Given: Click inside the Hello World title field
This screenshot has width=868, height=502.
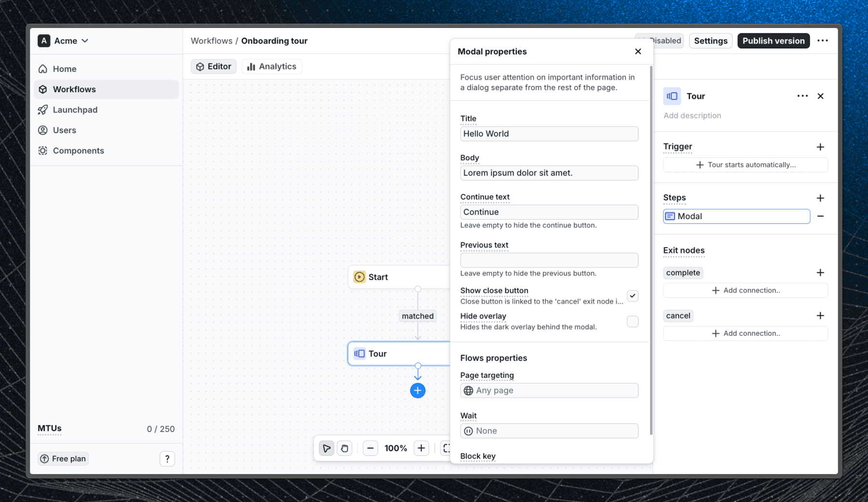Looking at the screenshot, I should point(549,134).
